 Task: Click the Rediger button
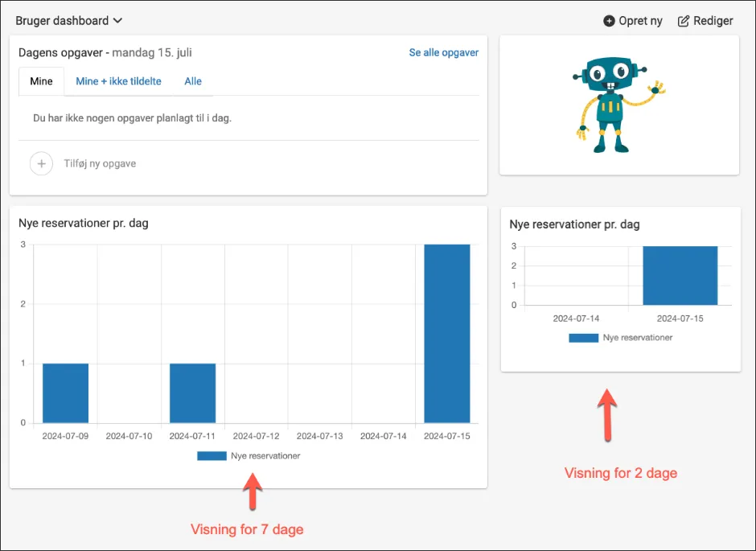point(705,21)
